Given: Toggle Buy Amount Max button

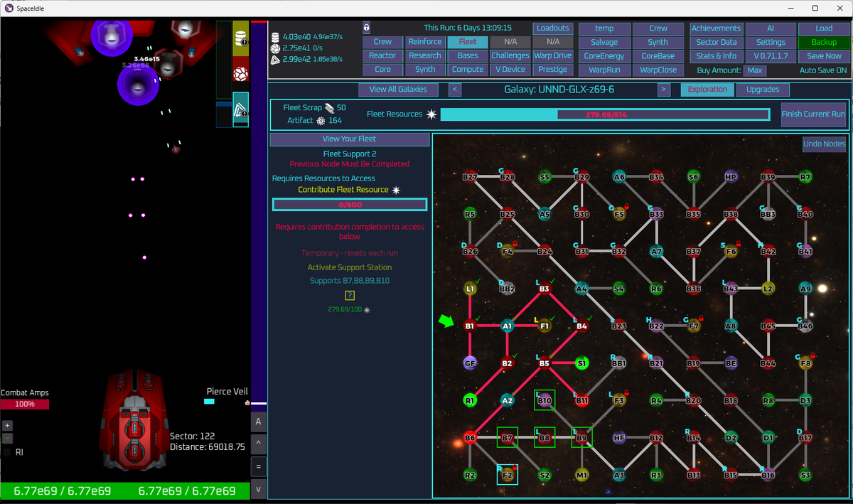Looking at the screenshot, I should pyautogui.click(x=755, y=70).
